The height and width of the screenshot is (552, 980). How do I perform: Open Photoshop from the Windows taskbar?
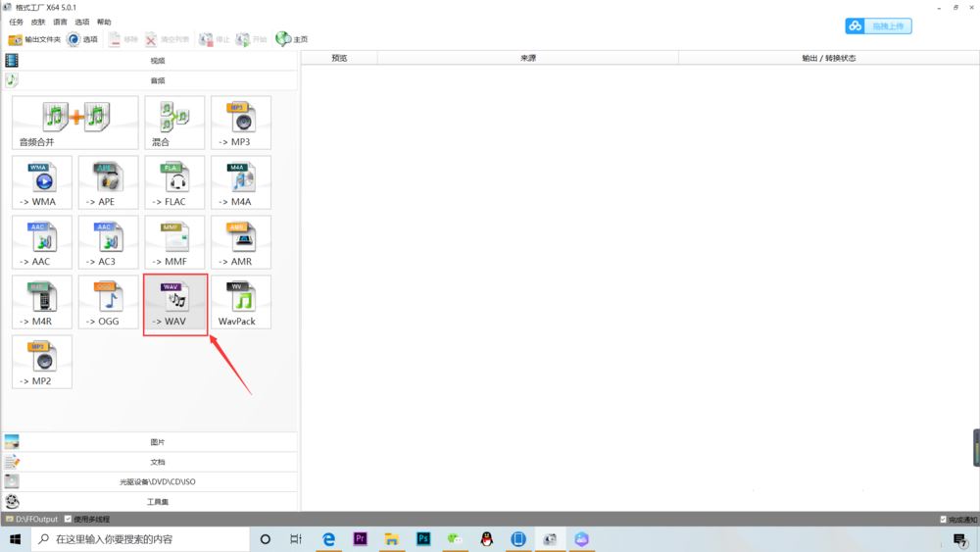(x=423, y=539)
